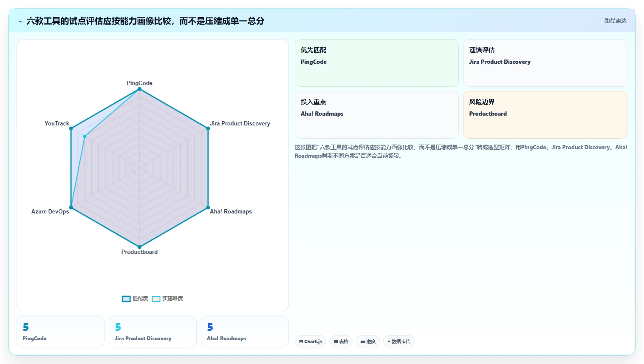Image resolution: width=644 pixels, height=364 pixels.
Task: Click the header title 六款工具的试点评估
Action: coord(145,21)
